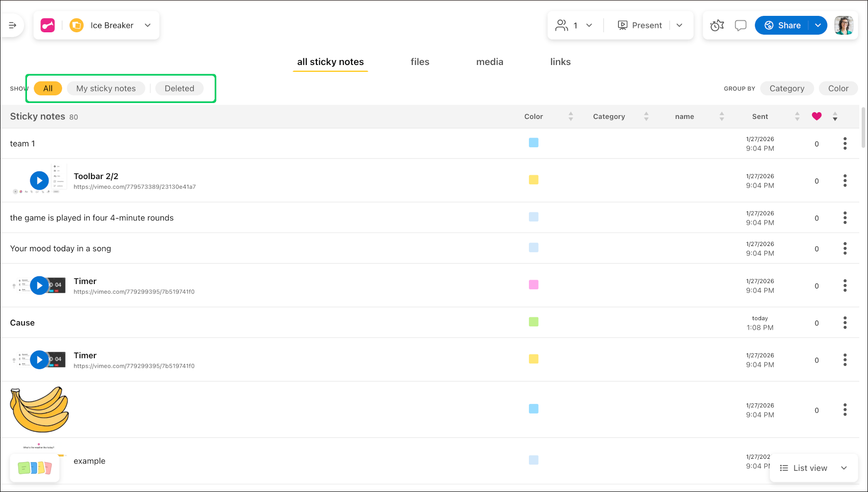
Task: Show Deleted sticky notes
Action: tap(179, 89)
